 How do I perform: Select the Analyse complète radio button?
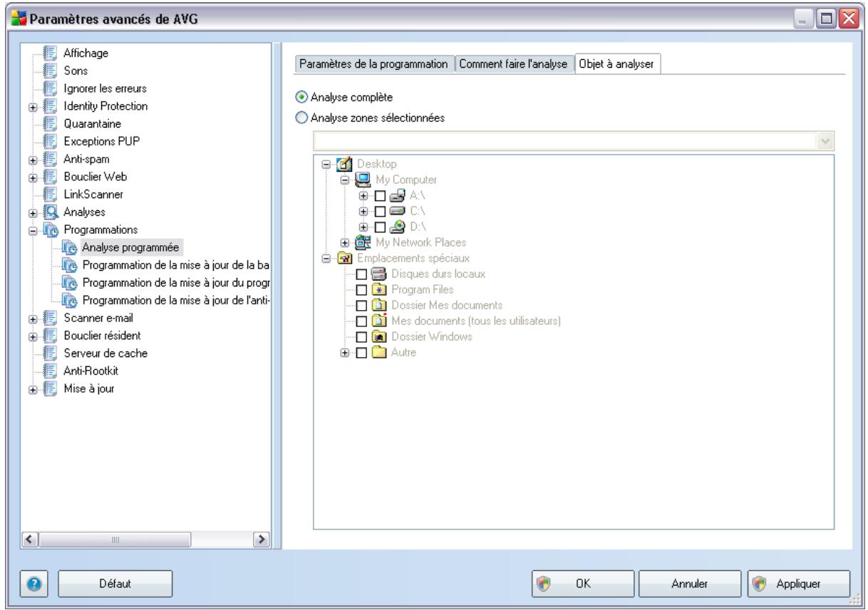point(301,98)
